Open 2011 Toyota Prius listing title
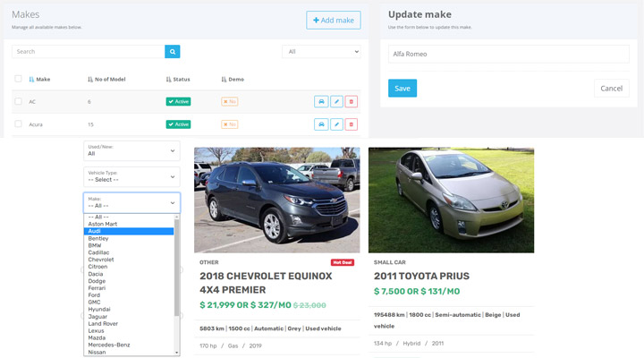The height and width of the screenshot is (358, 644). 421,276
